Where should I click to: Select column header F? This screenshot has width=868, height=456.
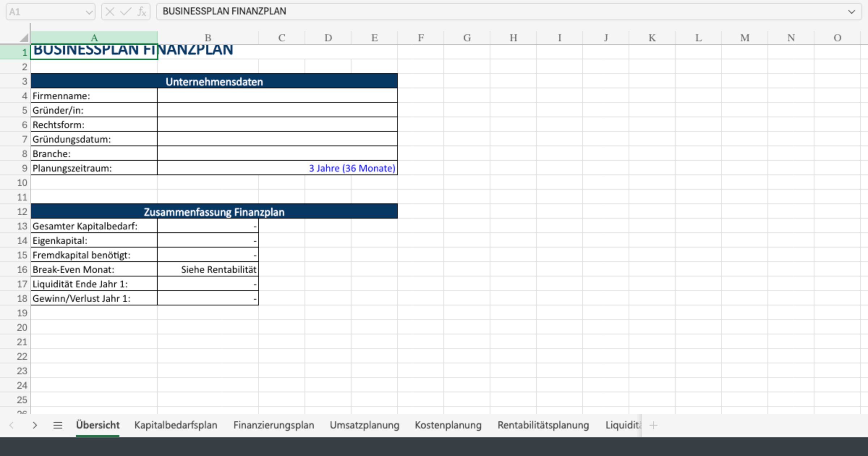point(421,37)
